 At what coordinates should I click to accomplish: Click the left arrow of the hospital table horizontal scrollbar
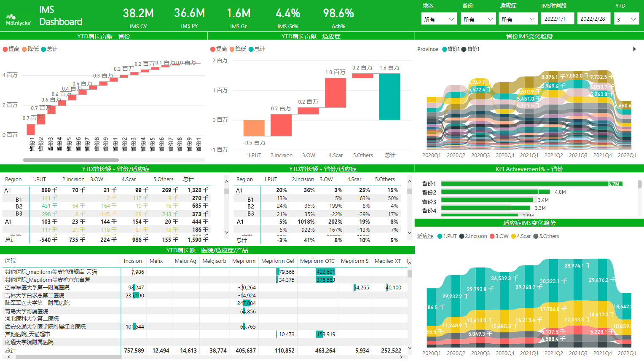point(9,357)
